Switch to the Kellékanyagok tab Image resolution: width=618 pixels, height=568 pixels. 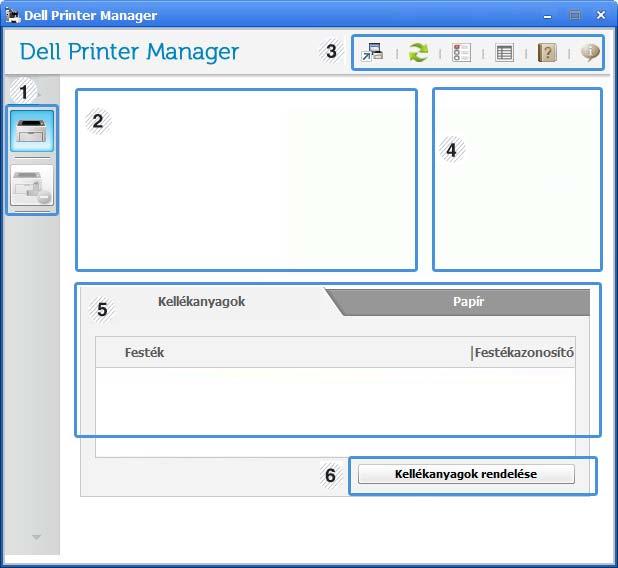[201, 302]
